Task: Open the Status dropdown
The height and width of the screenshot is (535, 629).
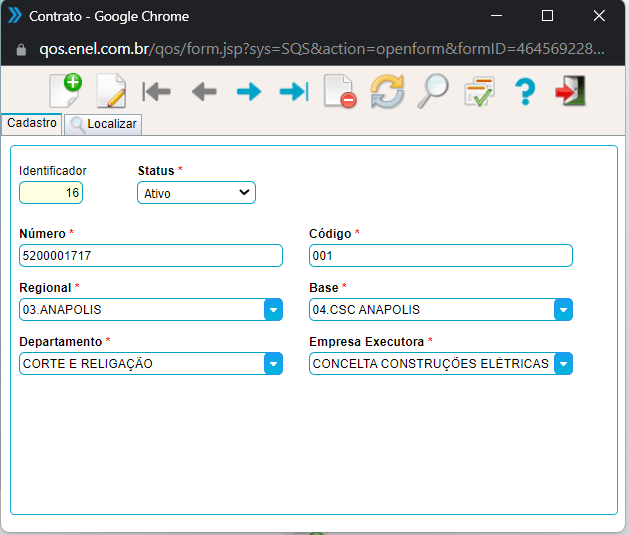Action: tap(196, 193)
